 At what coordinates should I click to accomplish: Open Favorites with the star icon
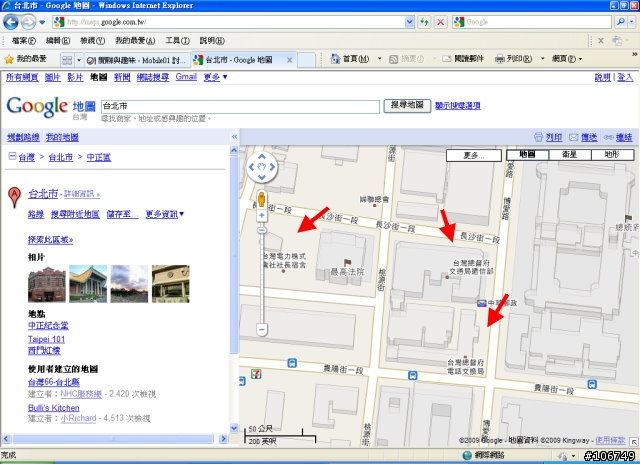click(x=9, y=60)
